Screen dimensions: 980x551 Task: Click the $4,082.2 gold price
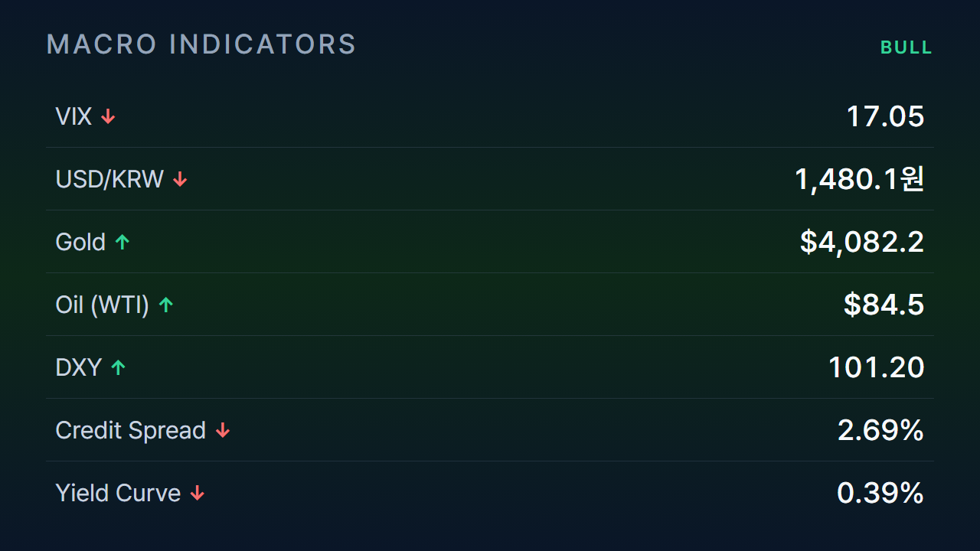pos(862,242)
